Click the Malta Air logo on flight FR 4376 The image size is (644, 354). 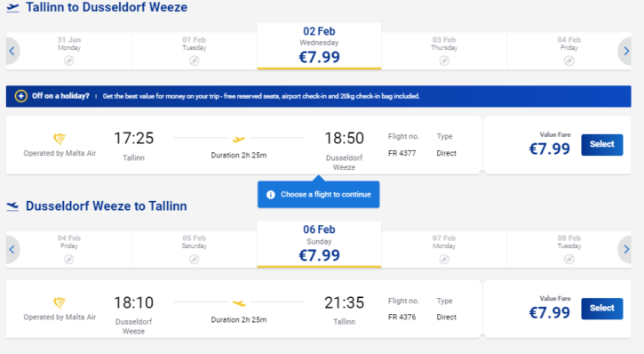pyautogui.click(x=60, y=303)
